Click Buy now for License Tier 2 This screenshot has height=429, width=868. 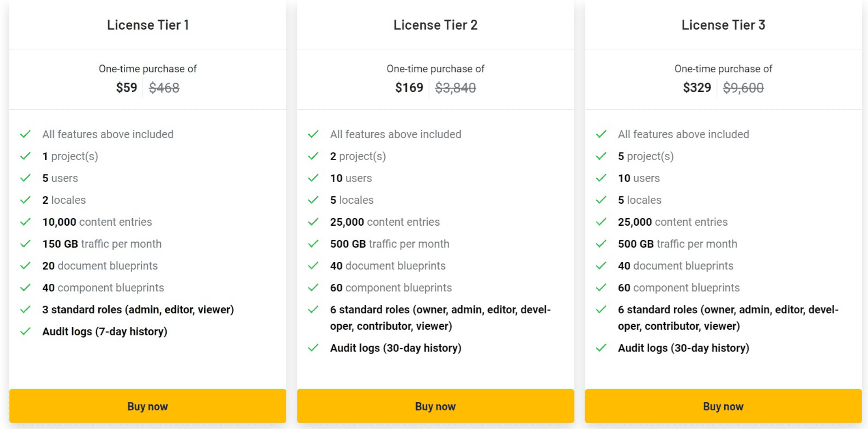point(435,406)
